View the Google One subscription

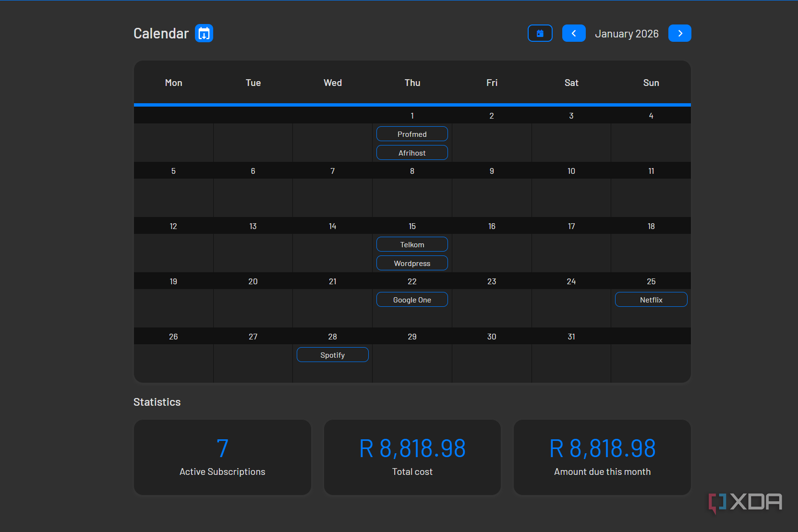[412, 300]
